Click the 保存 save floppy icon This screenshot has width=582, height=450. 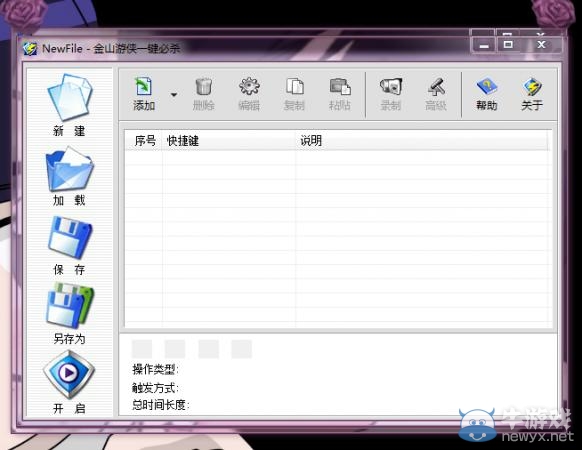pos(70,238)
